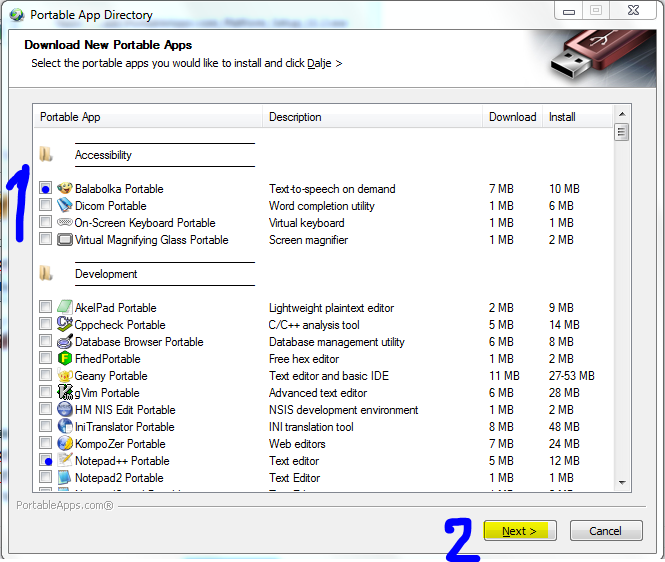This screenshot has width=665, height=562.
Task: Minimize the Portable App Directory window
Action: (569, 11)
